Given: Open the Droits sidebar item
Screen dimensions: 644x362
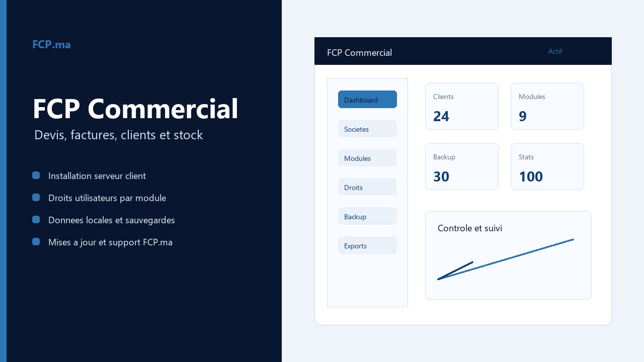Looking at the screenshot, I should [367, 187].
